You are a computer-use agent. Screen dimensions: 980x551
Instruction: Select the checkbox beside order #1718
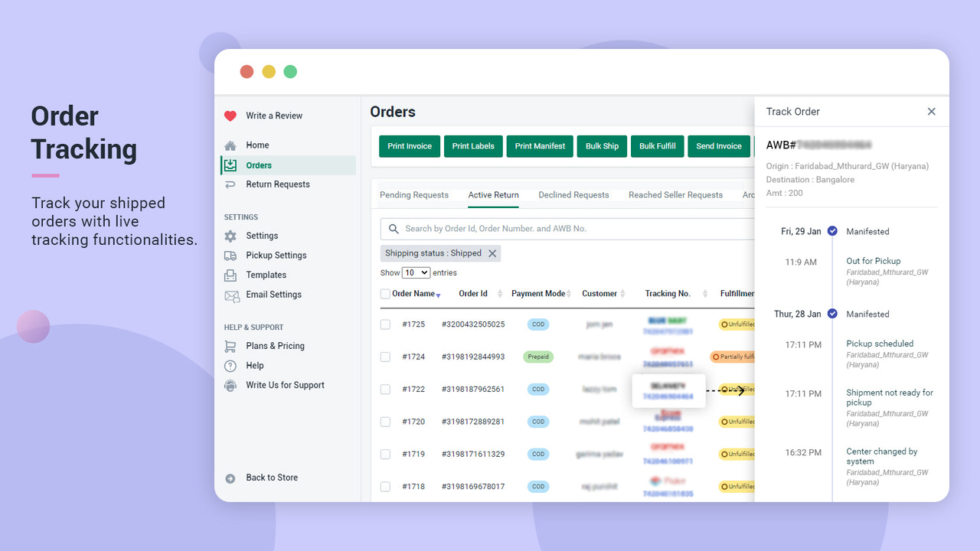point(385,486)
